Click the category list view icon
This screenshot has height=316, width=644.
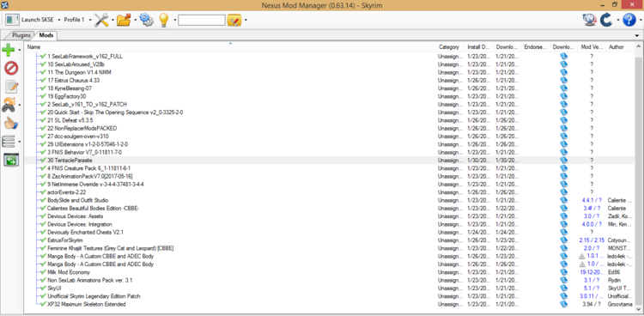(9, 142)
